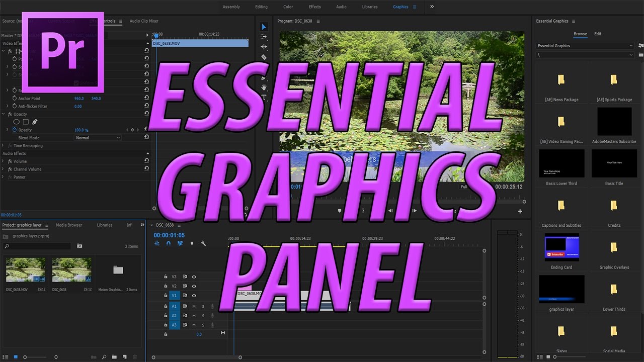
Task: Open the Media Browser tab
Action: point(69,225)
